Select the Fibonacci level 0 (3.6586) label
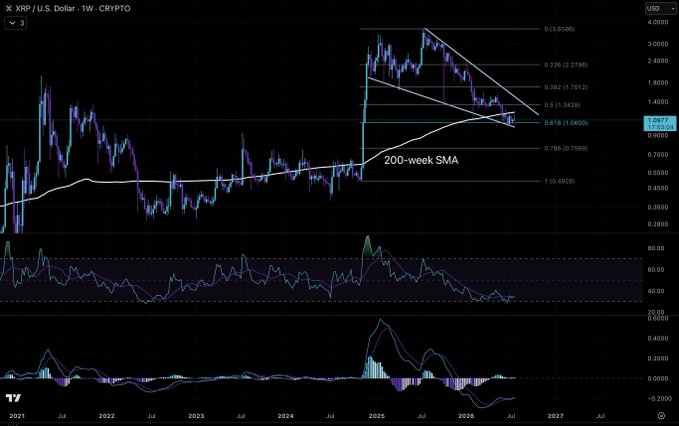Image resolution: width=679 pixels, height=426 pixels. [559, 29]
